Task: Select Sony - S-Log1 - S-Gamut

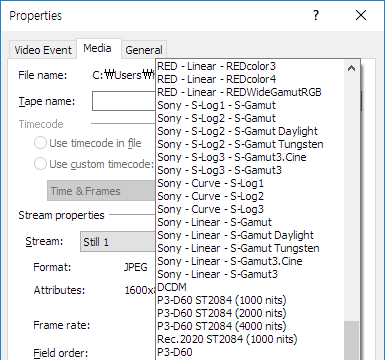Action: coord(250,105)
